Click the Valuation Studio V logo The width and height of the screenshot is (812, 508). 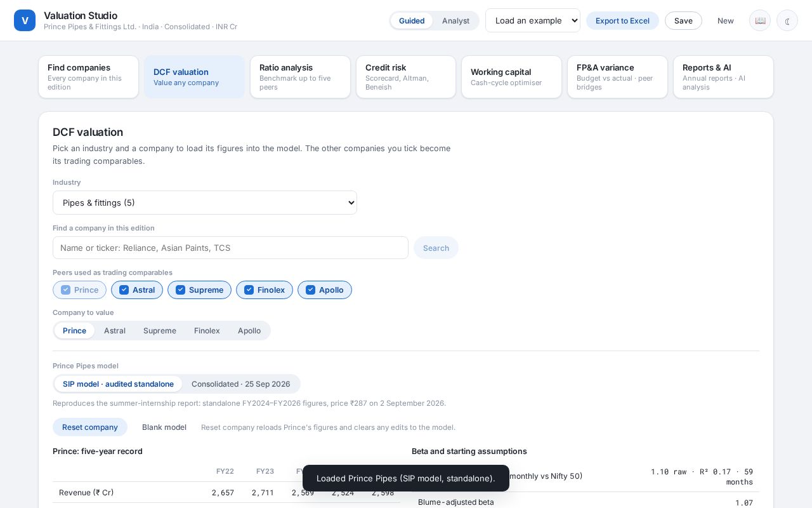(25, 20)
